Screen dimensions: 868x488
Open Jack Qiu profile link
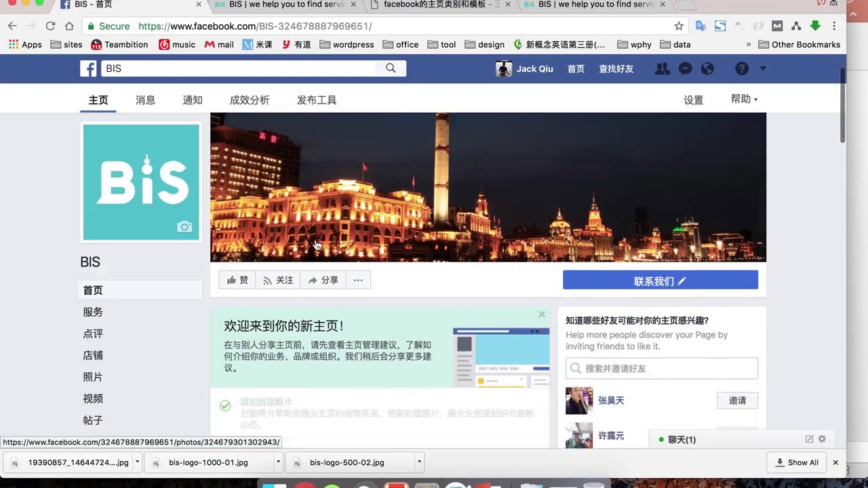tap(525, 68)
